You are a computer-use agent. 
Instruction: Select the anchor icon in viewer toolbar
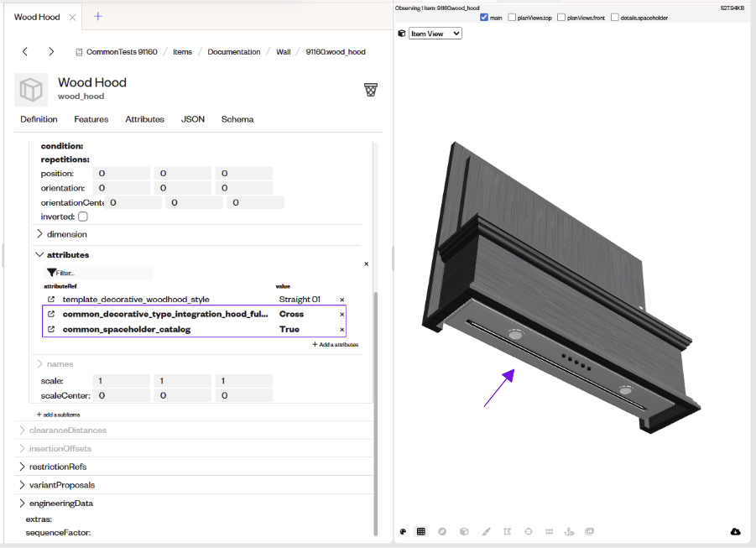(569, 531)
